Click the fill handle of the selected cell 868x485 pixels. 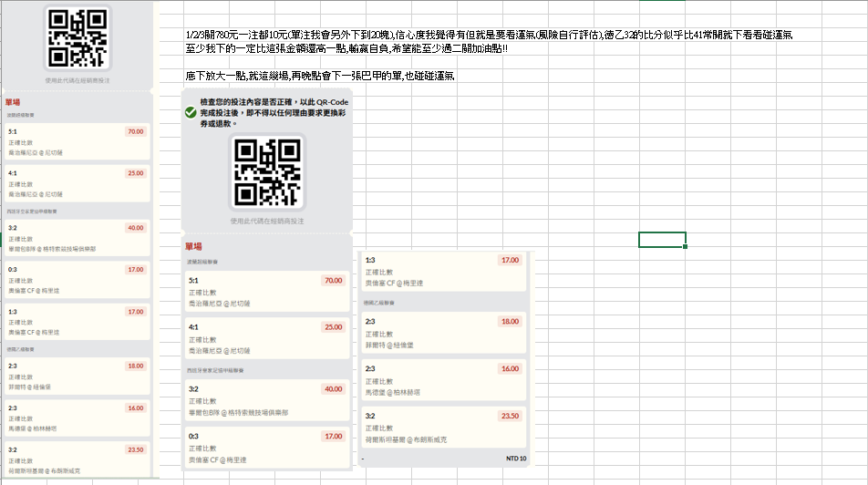click(685, 246)
